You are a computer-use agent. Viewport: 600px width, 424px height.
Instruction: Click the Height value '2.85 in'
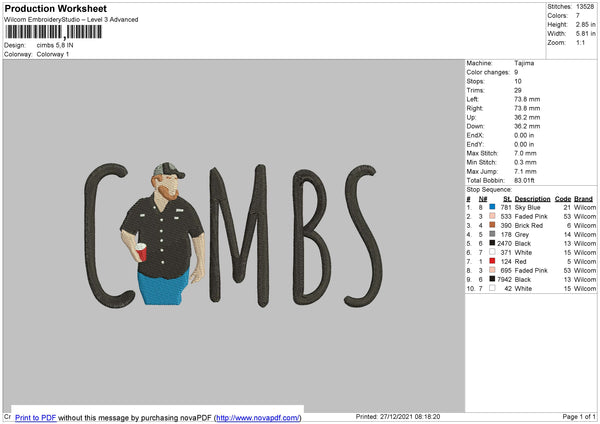[x=585, y=24]
